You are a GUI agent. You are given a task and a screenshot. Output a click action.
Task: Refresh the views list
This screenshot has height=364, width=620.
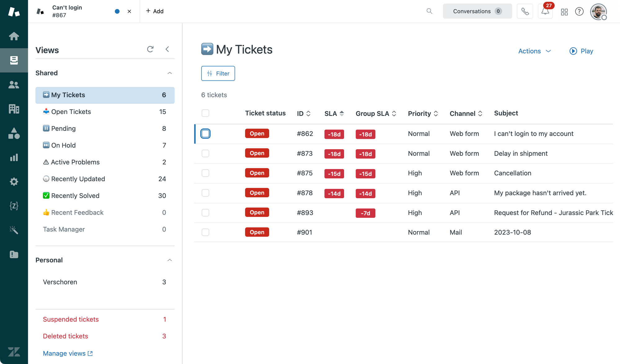[150, 49]
